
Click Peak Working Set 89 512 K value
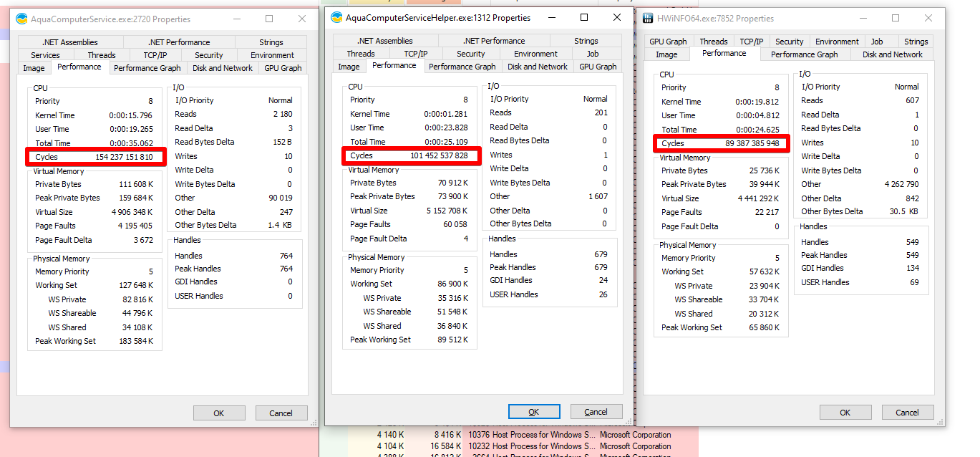tap(453, 340)
